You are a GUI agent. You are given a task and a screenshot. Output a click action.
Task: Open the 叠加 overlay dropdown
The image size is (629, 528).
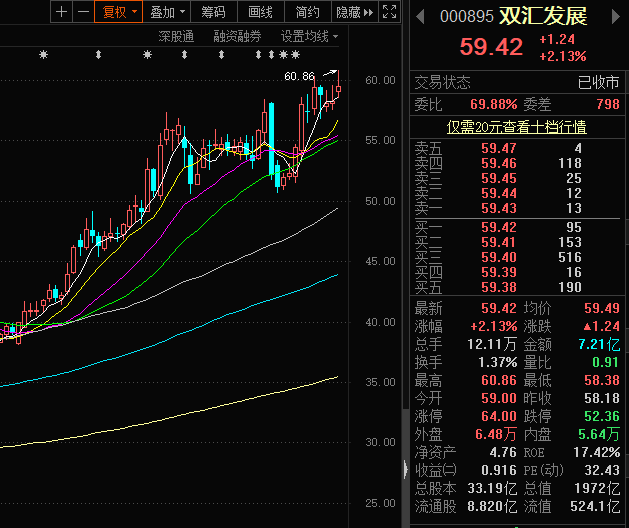[165, 12]
